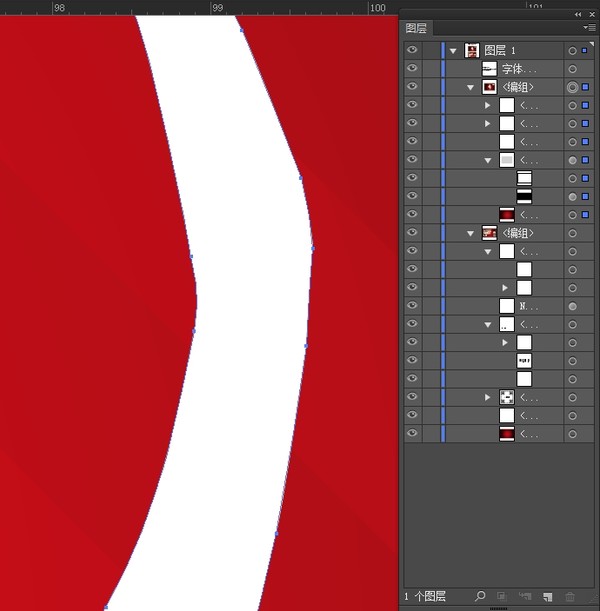Collapse panel with the double-arrow icon

click(578, 14)
